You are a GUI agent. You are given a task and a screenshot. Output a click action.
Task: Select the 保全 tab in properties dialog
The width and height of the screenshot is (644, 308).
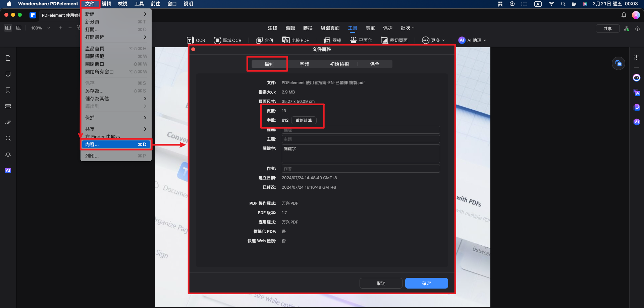(374, 64)
